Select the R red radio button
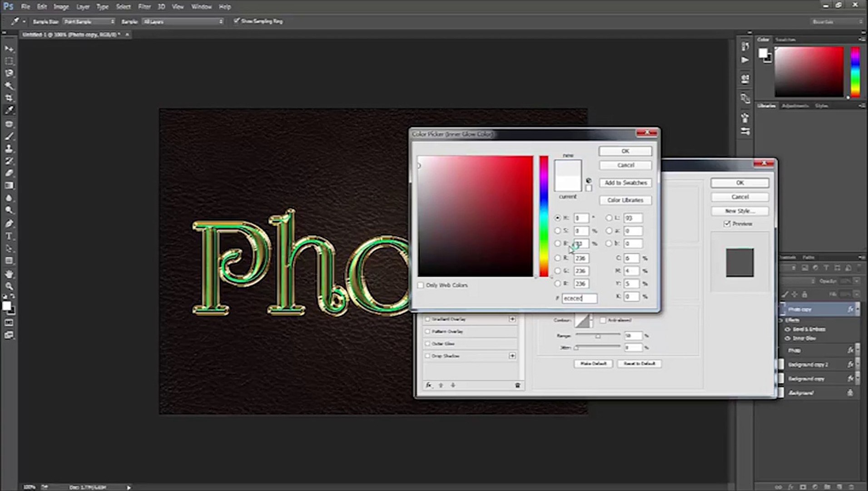 click(558, 258)
